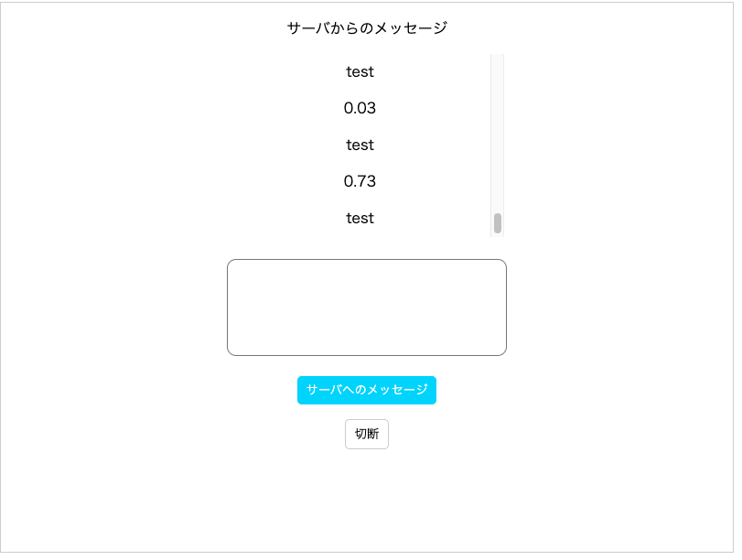Click the white text on the cyan send button

(366, 390)
